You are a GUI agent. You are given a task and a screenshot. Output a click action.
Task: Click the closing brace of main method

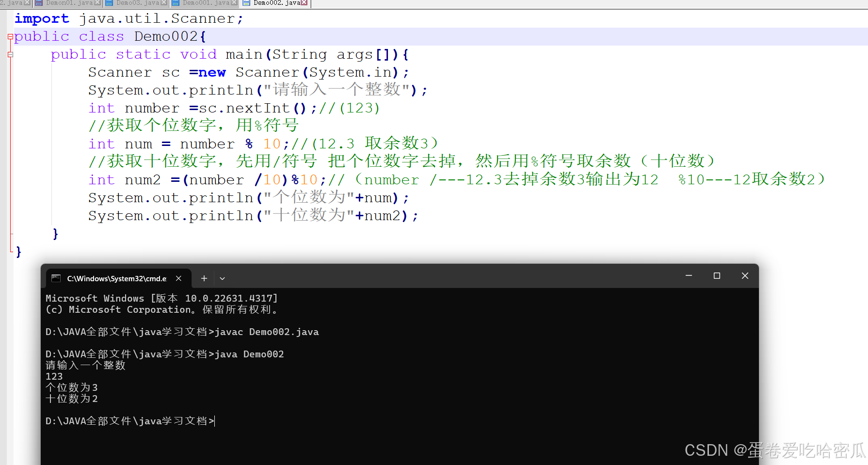click(x=55, y=234)
